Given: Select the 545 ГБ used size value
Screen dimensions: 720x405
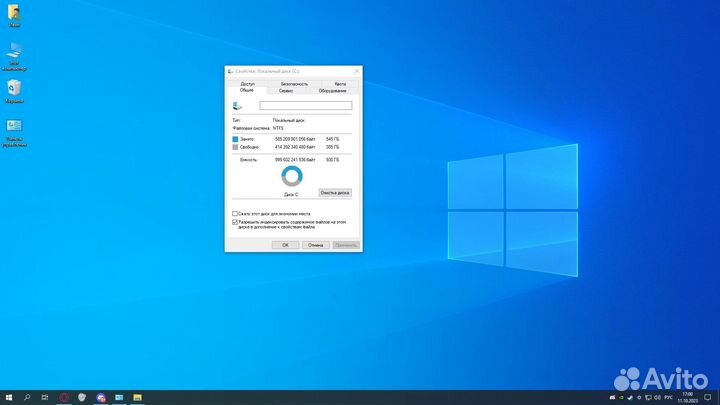Looking at the screenshot, I should [332, 139].
